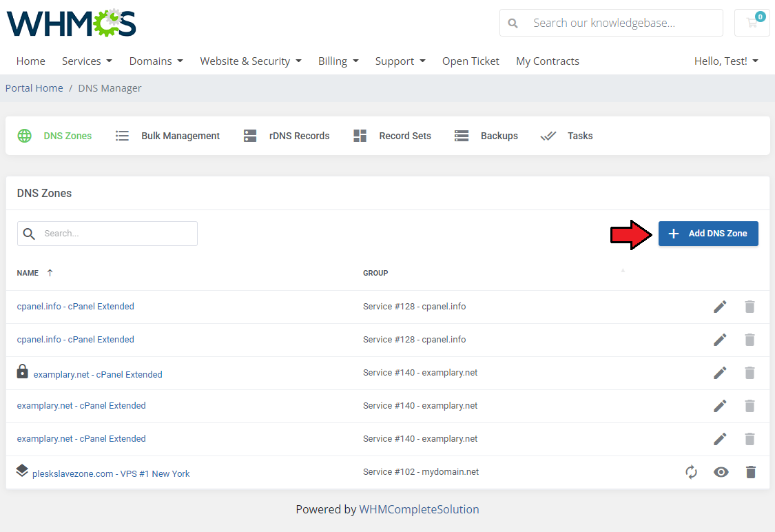Click the Tasks double-check icon
Image resolution: width=775 pixels, height=532 pixels.
coord(548,136)
